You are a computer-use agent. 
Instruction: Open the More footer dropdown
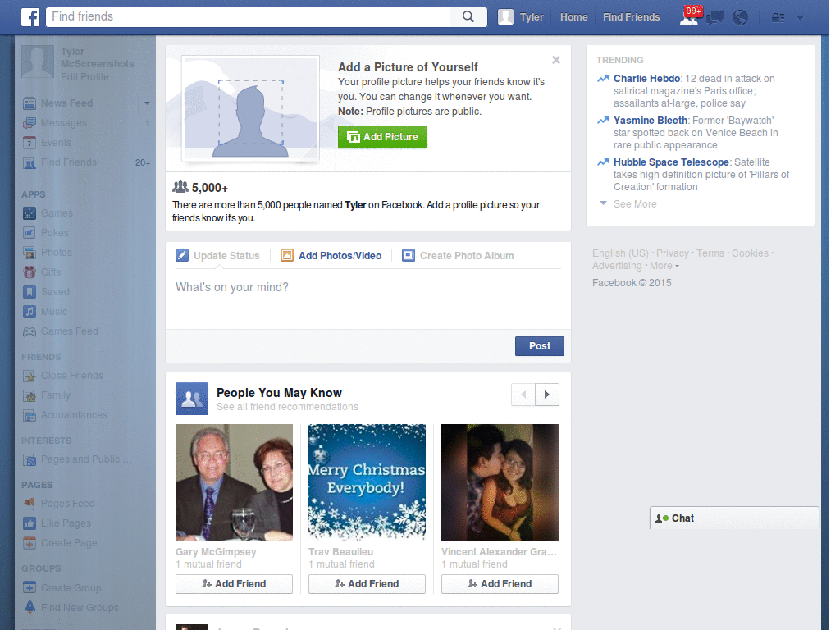664,266
